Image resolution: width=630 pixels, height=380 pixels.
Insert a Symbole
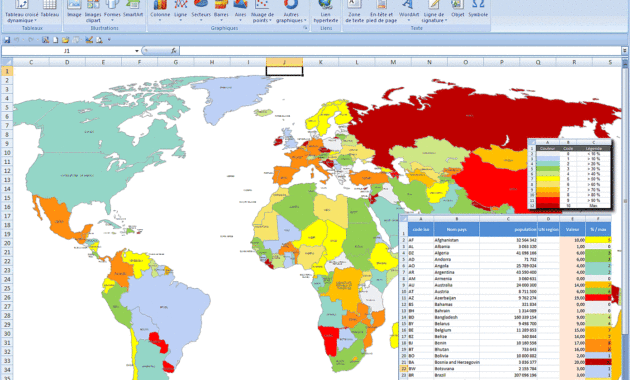[x=478, y=10]
